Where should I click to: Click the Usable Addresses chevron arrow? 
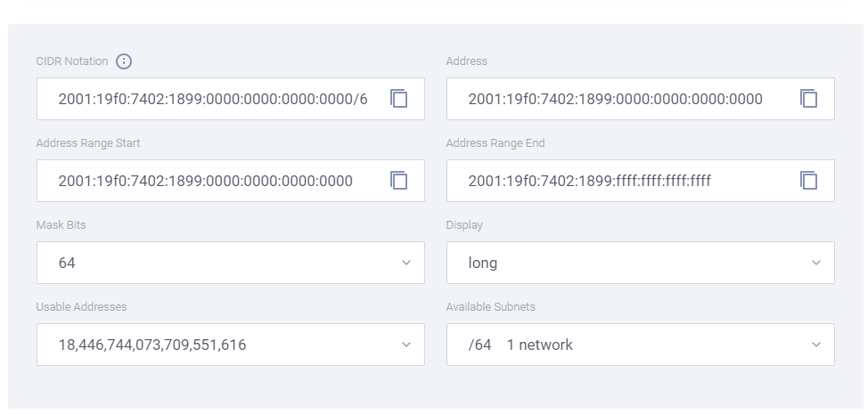406,345
